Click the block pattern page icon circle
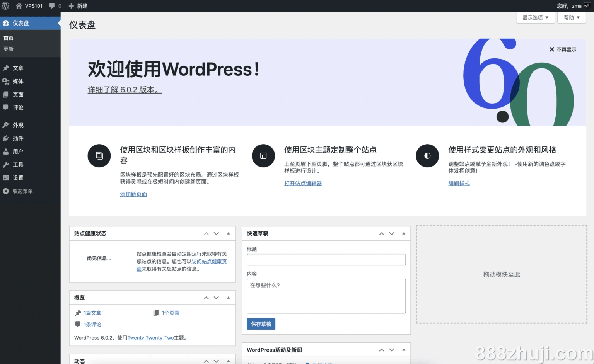 pos(99,156)
